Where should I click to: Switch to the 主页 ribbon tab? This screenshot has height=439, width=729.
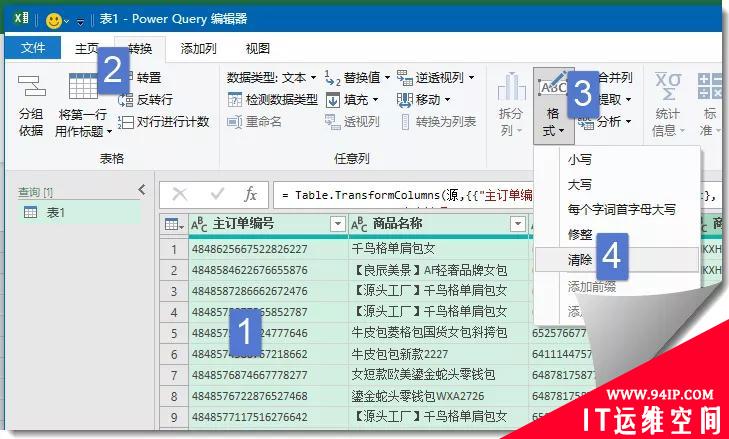pos(86,48)
